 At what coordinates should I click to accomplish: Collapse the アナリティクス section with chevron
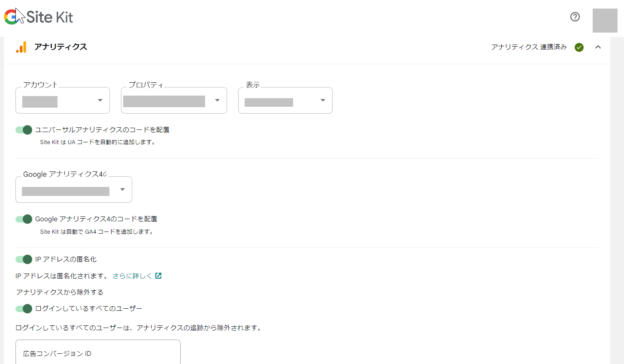(598, 47)
